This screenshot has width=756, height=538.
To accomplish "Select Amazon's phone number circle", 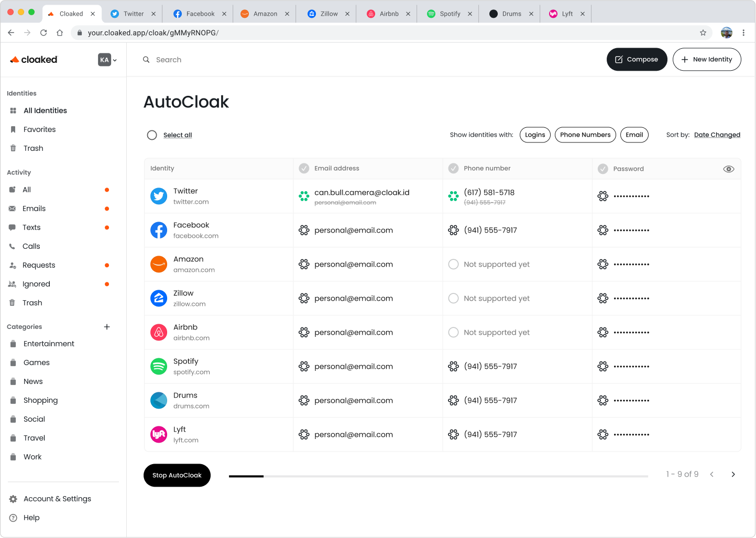I will coord(453,264).
